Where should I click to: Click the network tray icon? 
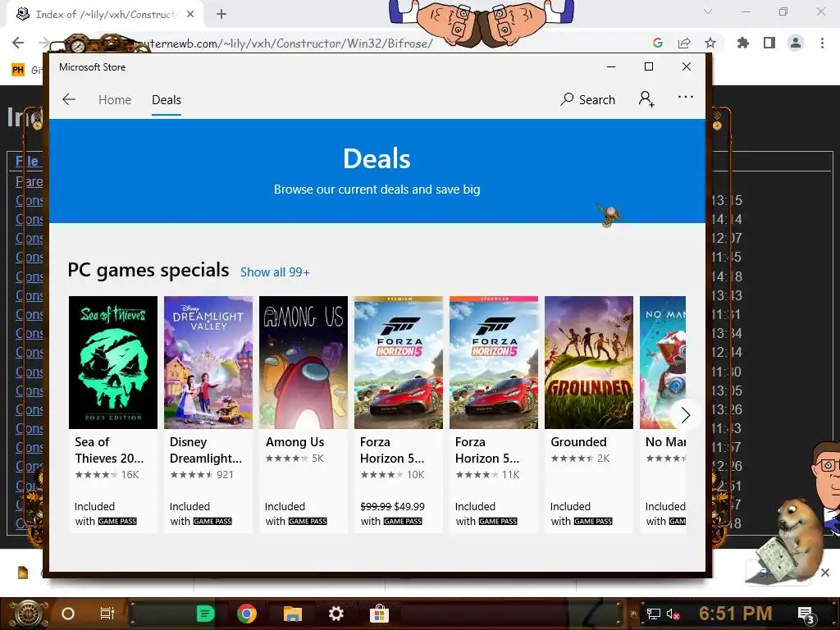(x=654, y=614)
